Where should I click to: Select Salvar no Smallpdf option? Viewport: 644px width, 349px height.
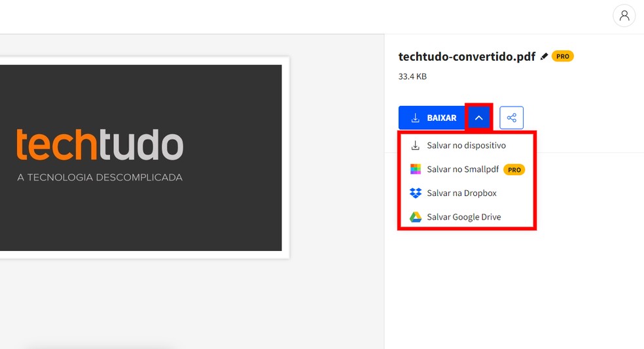467,169
